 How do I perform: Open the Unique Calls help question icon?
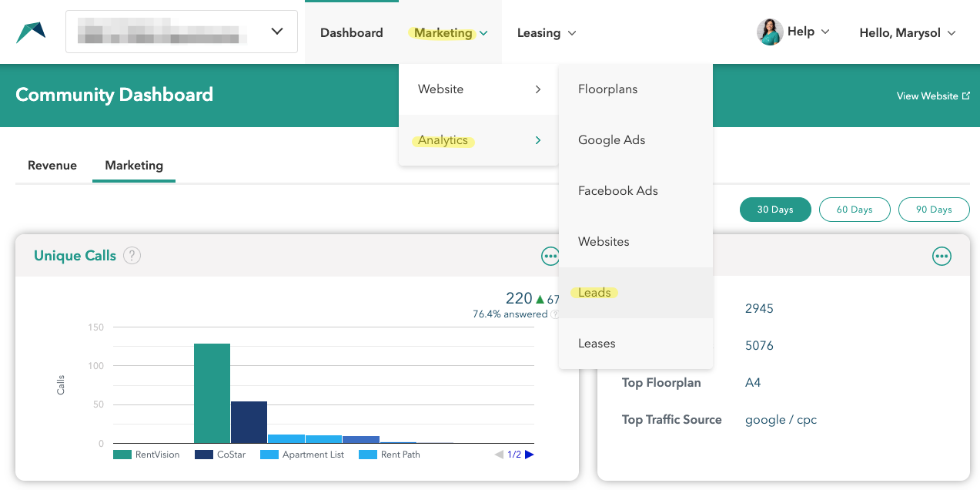(132, 256)
